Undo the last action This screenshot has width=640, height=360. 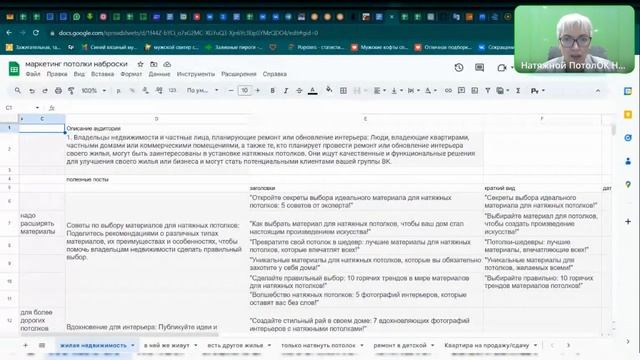tap(32, 91)
